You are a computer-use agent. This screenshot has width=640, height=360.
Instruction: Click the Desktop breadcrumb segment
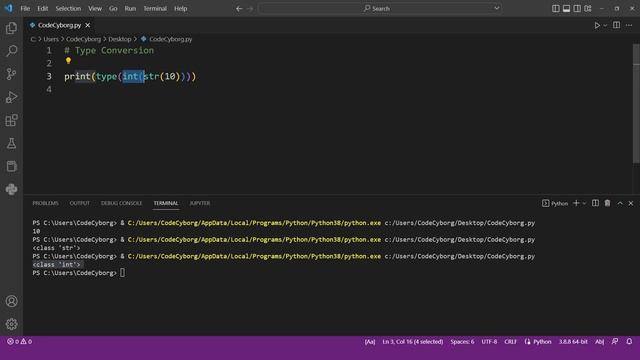[120, 39]
